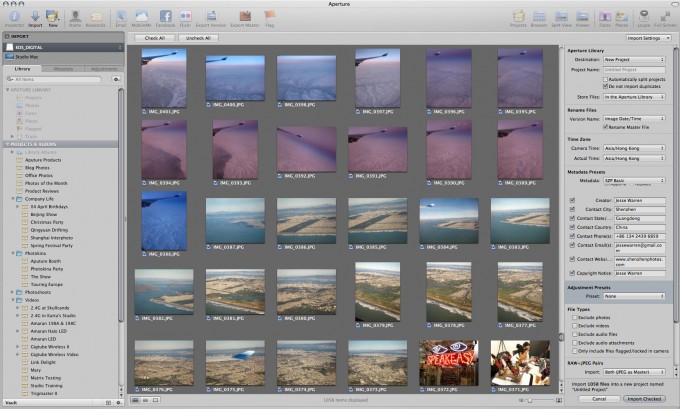Open the Keywords tag icon

(95, 17)
